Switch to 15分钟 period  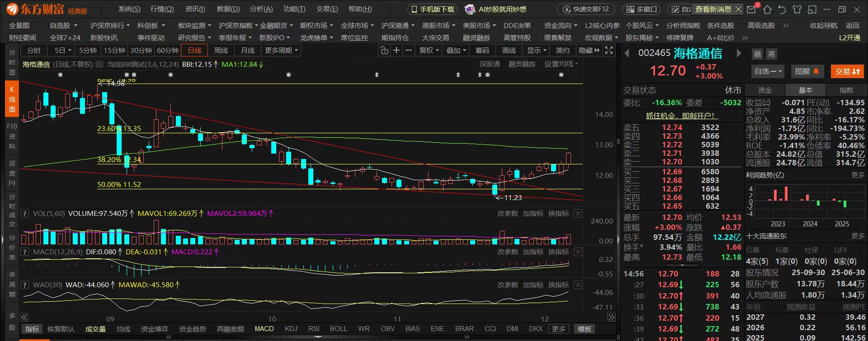(x=114, y=50)
